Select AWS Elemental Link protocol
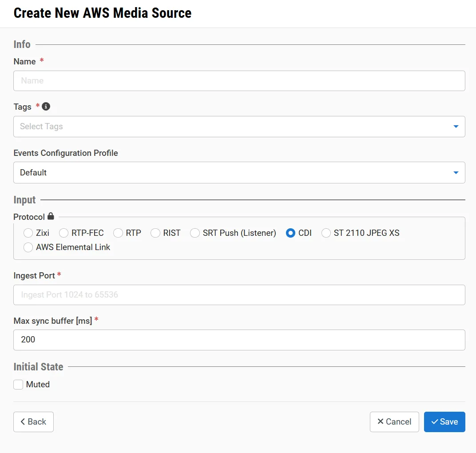Viewport: 476px width, 453px height. (x=28, y=247)
